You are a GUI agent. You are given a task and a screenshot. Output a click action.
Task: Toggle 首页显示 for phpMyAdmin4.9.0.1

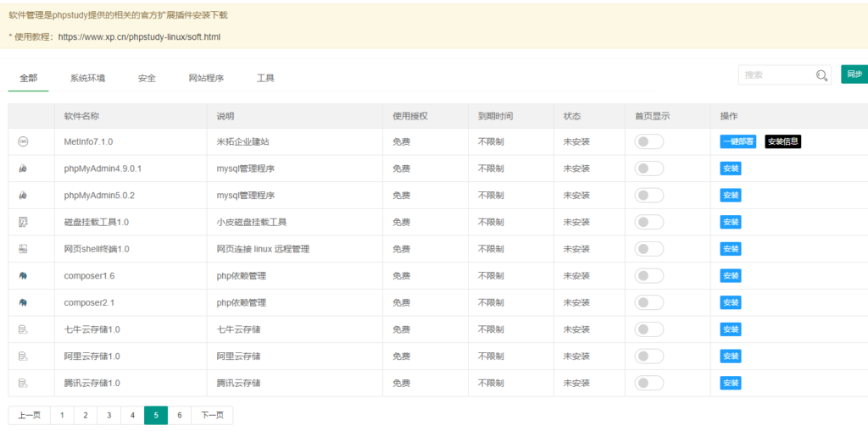[648, 169]
